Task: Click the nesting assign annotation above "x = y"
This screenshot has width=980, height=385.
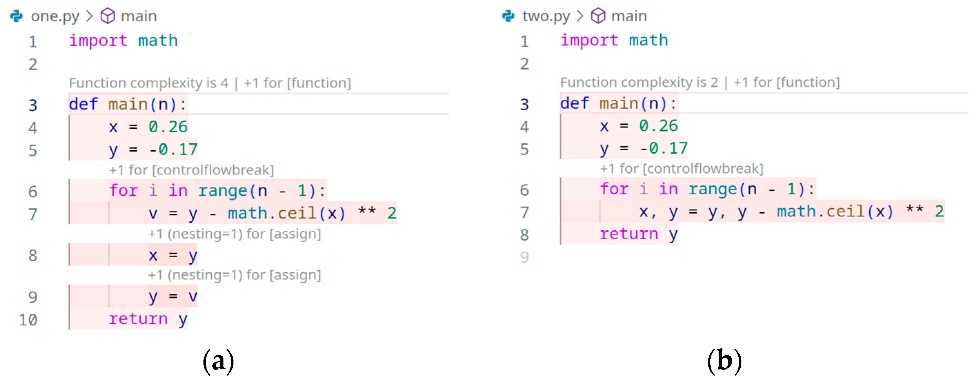Action: (x=234, y=234)
